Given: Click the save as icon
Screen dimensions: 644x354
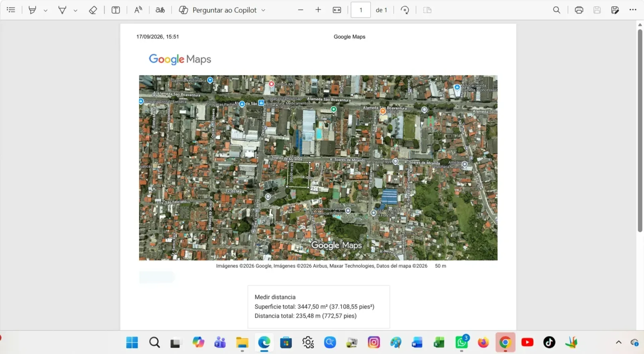Looking at the screenshot, I should 615,10.
